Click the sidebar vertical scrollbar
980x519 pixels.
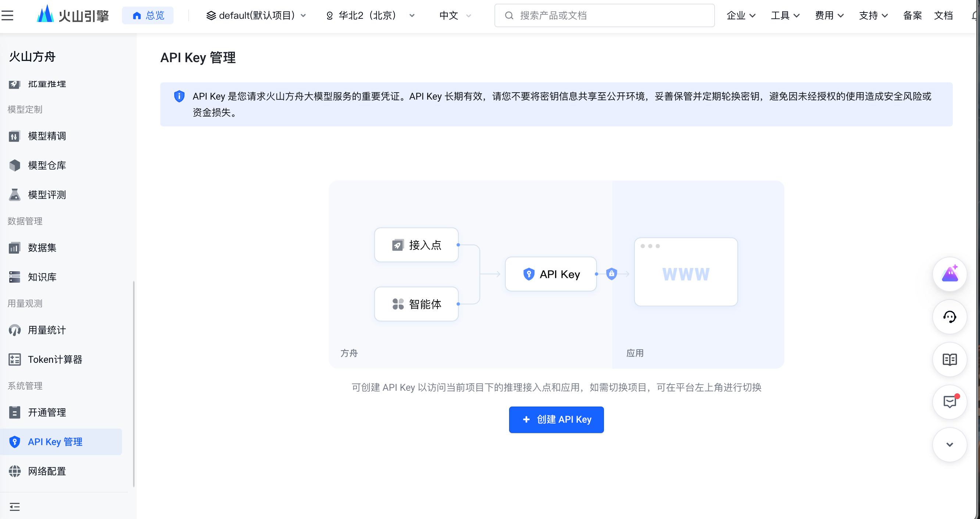coord(133,383)
